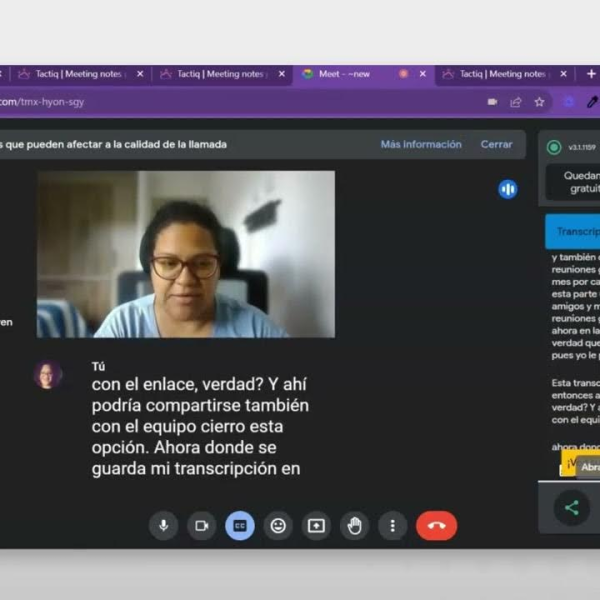Click the present screen button
This screenshot has height=600, width=600.
click(x=316, y=526)
